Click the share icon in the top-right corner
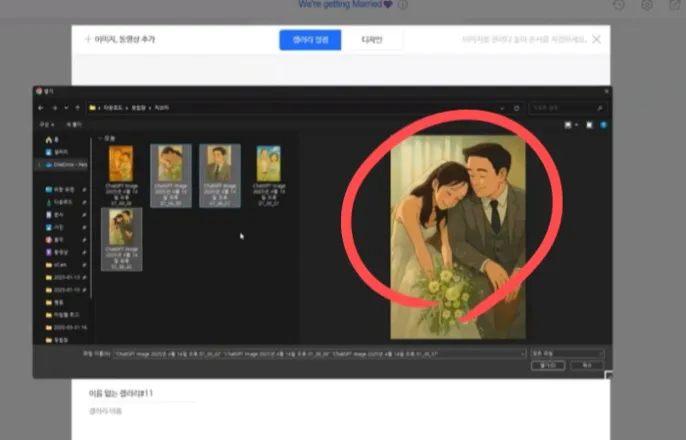This screenshot has width=686, height=440. 675,5
